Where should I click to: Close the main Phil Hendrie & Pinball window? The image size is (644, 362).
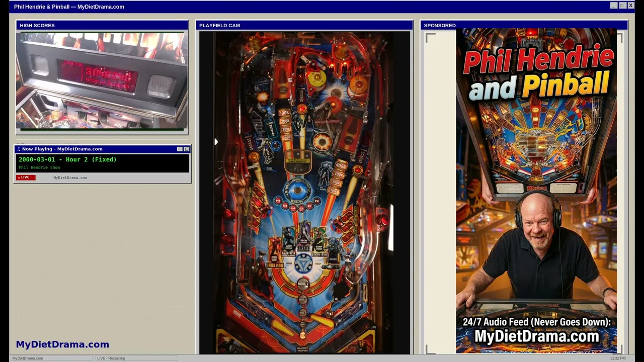(630, 6)
